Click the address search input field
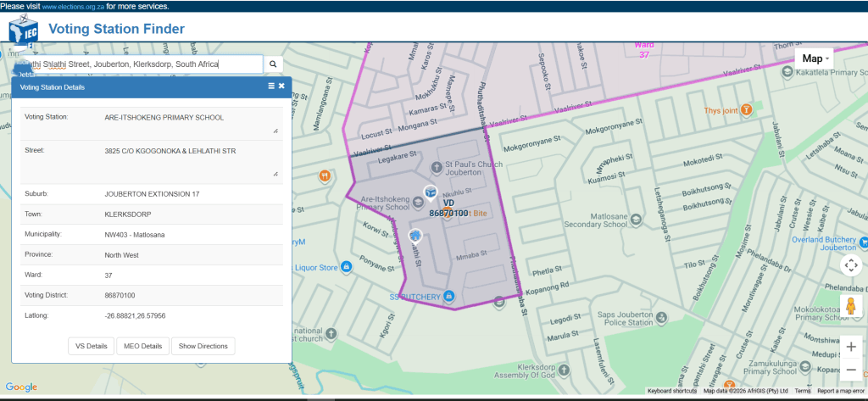This screenshot has height=401, width=868. click(136, 64)
